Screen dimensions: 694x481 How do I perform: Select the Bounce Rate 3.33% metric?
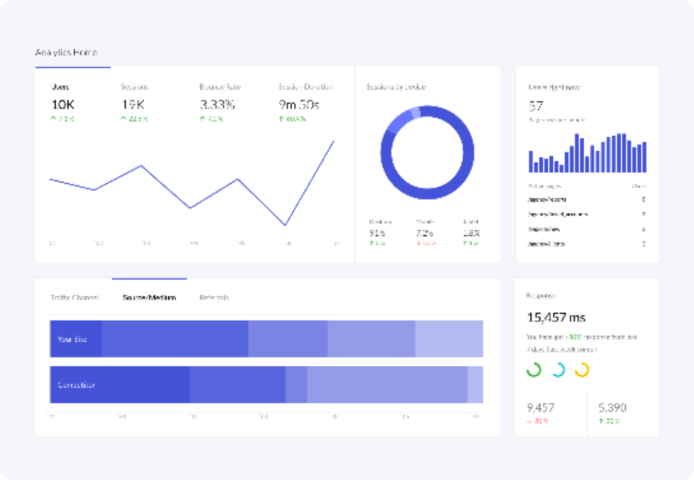(218, 103)
